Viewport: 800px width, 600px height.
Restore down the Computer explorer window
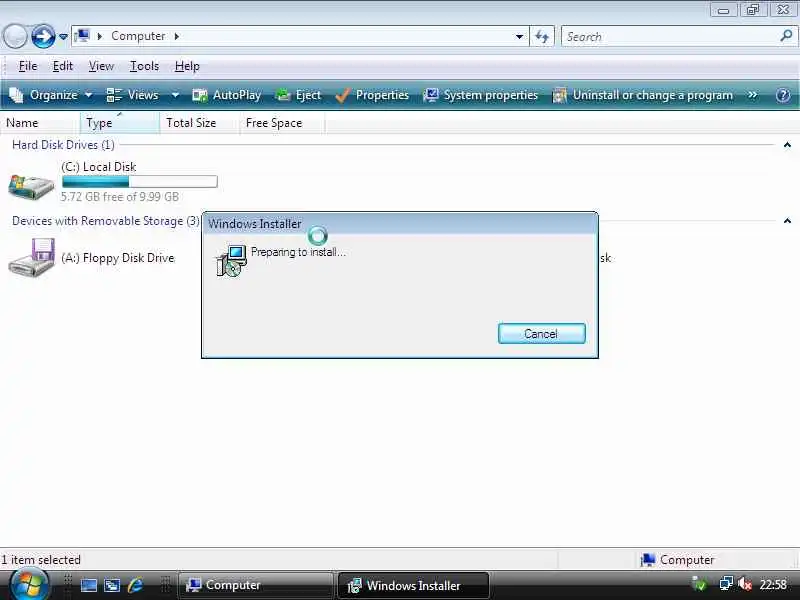click(x=753, y=10)
